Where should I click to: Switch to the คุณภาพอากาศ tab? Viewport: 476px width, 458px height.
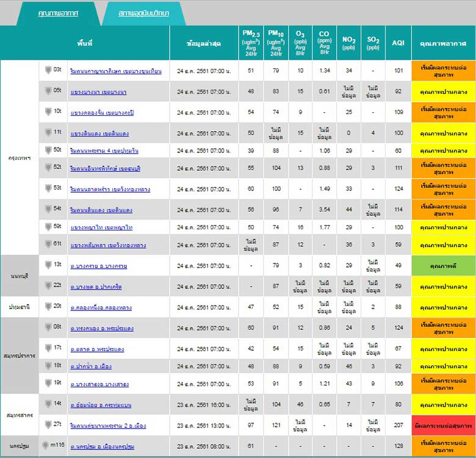58,13
